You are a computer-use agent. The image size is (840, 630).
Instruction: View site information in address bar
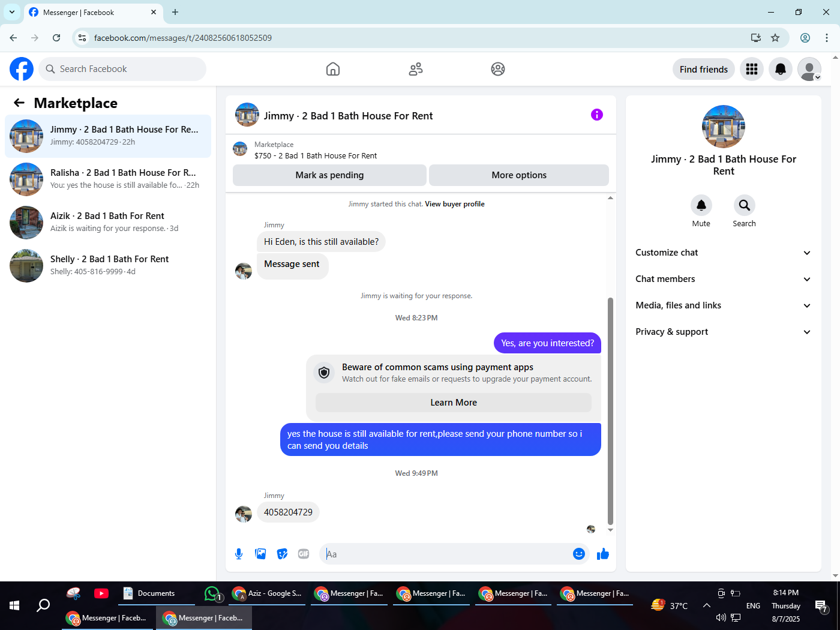82,38
